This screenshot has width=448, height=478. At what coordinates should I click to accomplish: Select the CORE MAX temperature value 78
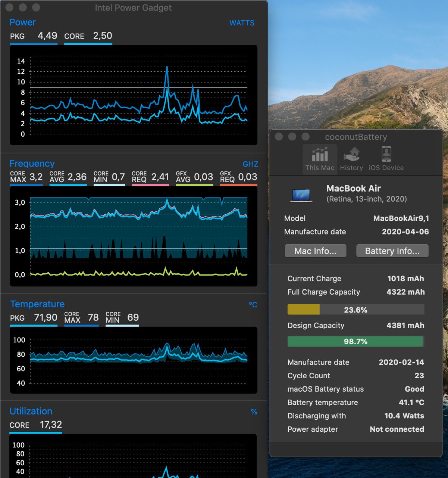click(x=93, y=317)
